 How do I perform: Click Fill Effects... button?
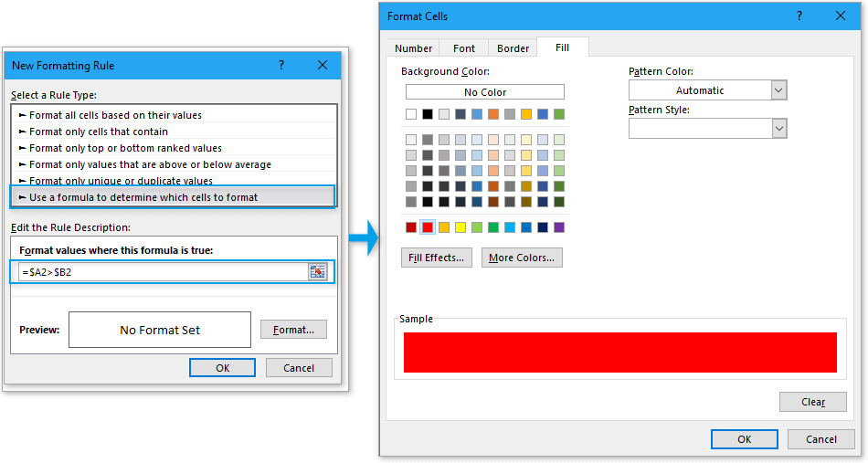(x=437, y=258)
